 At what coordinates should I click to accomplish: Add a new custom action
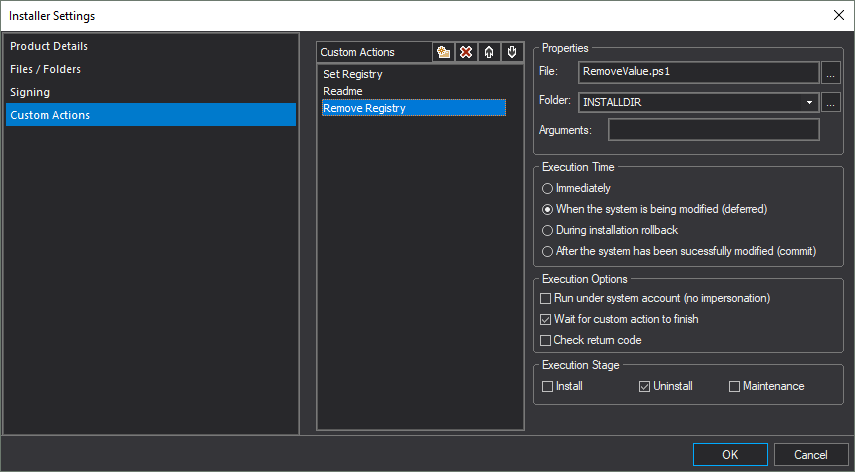443,52
